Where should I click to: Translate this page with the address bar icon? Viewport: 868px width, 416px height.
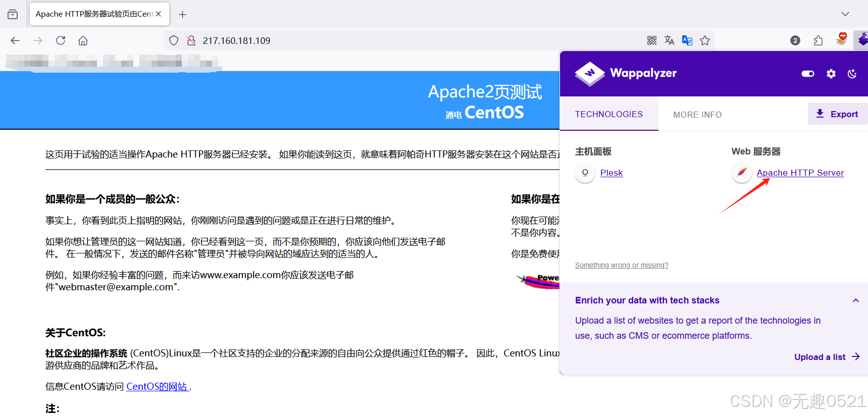(670, 40)
